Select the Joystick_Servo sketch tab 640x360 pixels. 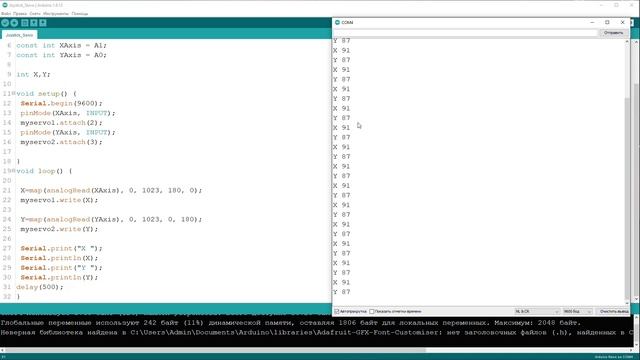click(19, 35)
